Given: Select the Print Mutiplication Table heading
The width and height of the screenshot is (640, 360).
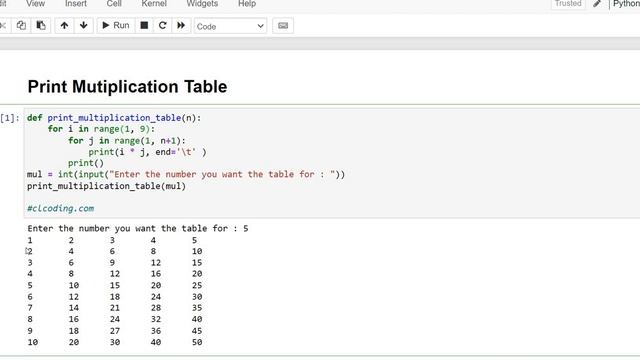Looking at the screenshot, I should point(127,87).
